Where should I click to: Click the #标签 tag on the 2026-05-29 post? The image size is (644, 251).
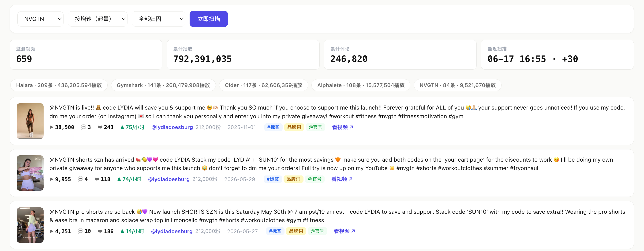pyautogui.click(x=273, y=179)
